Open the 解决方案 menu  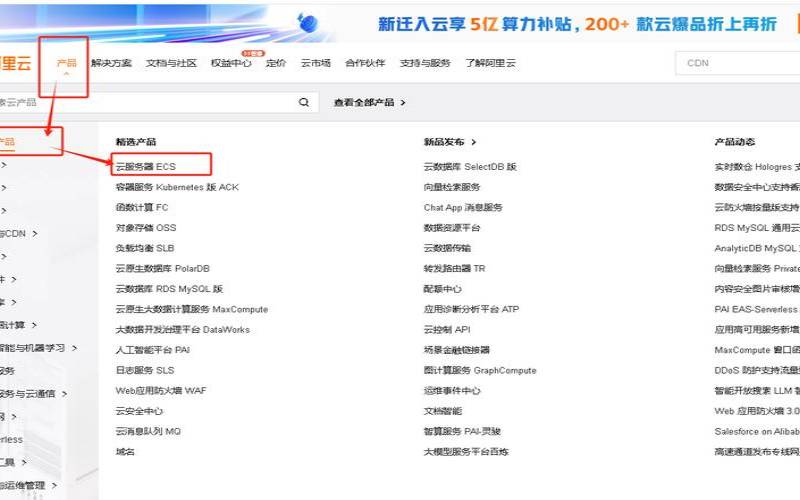click(110, 63)
